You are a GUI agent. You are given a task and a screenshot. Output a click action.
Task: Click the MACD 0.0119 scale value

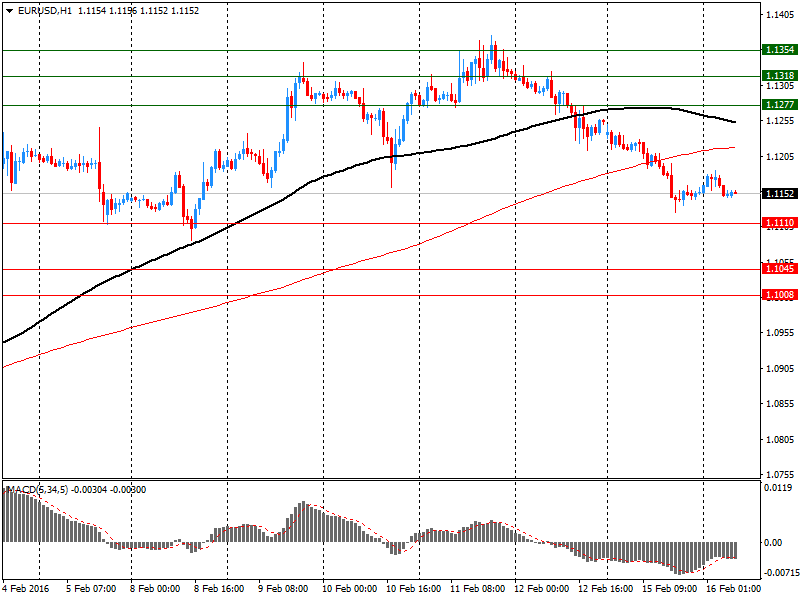[778, 488]
